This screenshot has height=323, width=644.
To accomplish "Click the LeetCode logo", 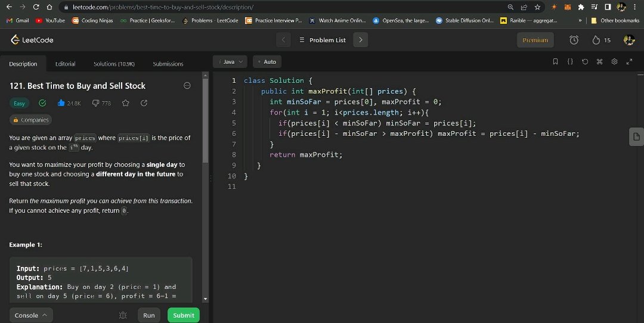I will [x=32, y=40].
